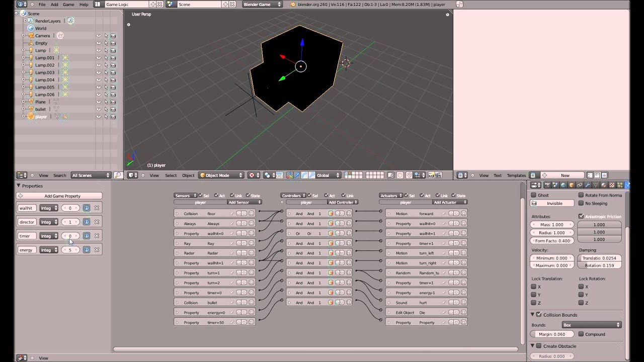Toggle renderability camera icon for bullet

click(113, 109)
